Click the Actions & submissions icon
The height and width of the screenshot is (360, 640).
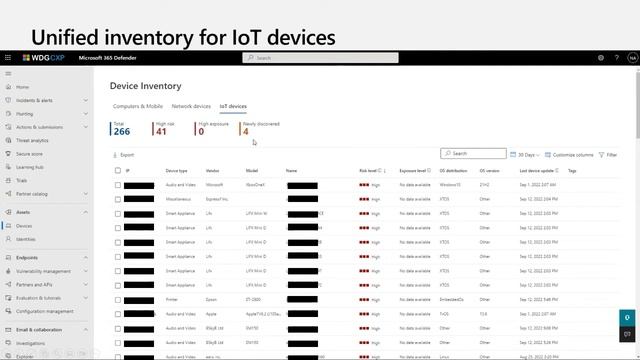pyautogui.click(x=8, y=127)
